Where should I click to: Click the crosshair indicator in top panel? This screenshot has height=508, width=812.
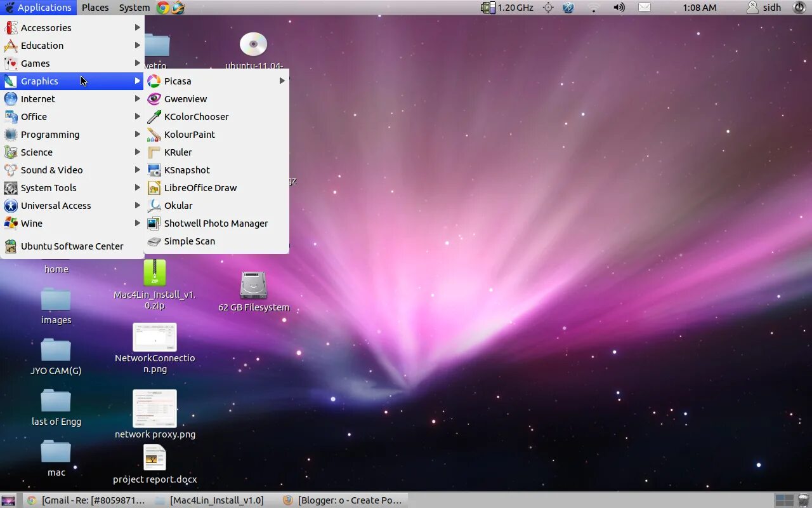click(x=548, y=8)
